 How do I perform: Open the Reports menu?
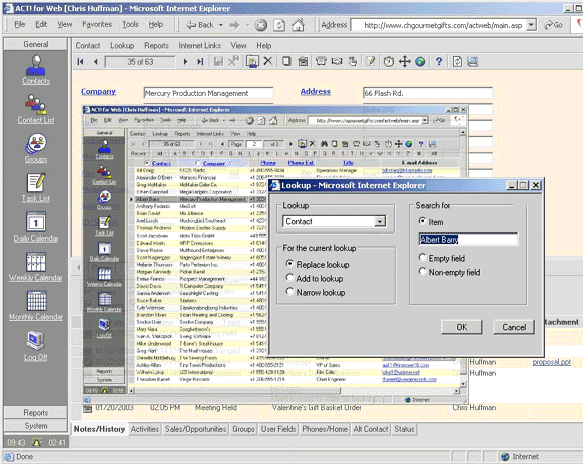click(156, 46)
